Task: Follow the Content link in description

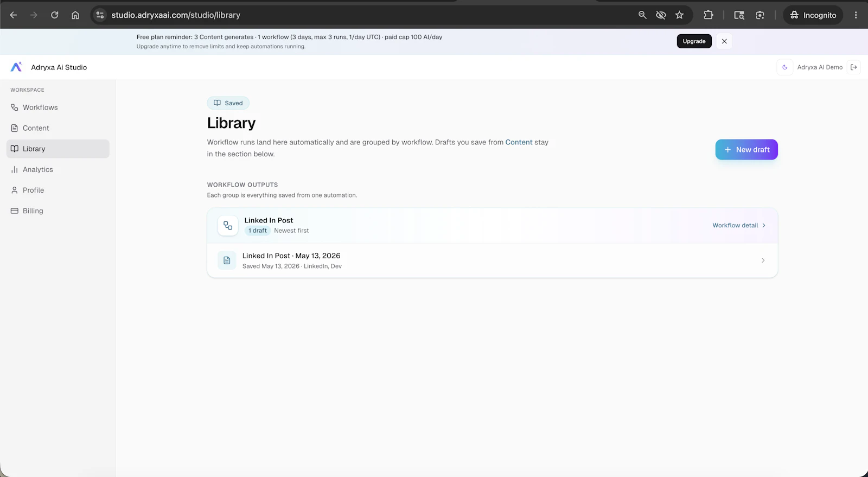Action: click(x=519, y=142)
